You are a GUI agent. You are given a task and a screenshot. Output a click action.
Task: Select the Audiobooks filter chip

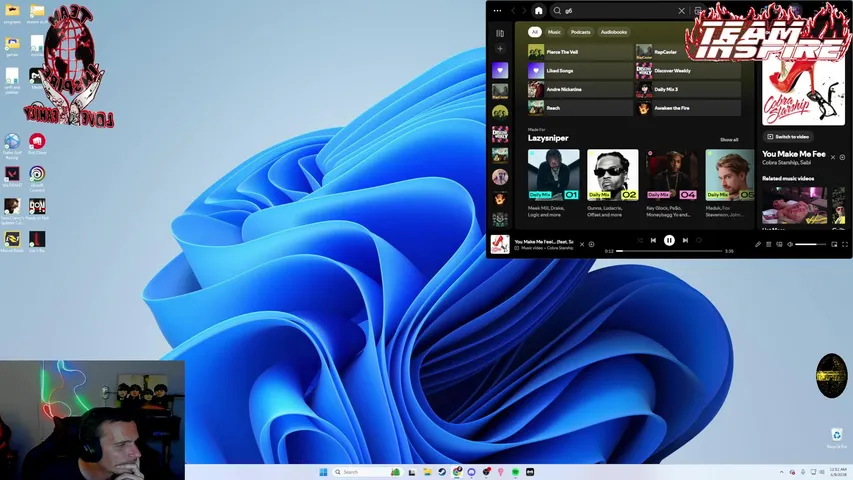click(614, 32)
